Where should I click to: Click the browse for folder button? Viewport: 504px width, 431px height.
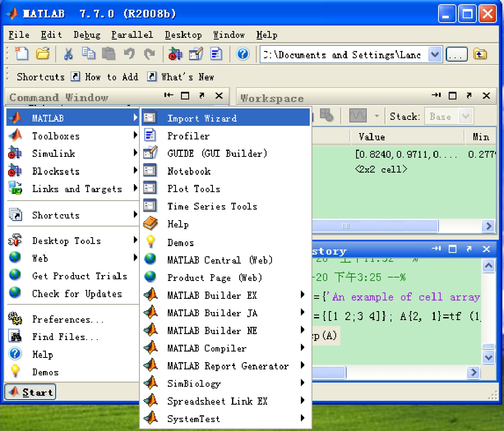(457, 54)
